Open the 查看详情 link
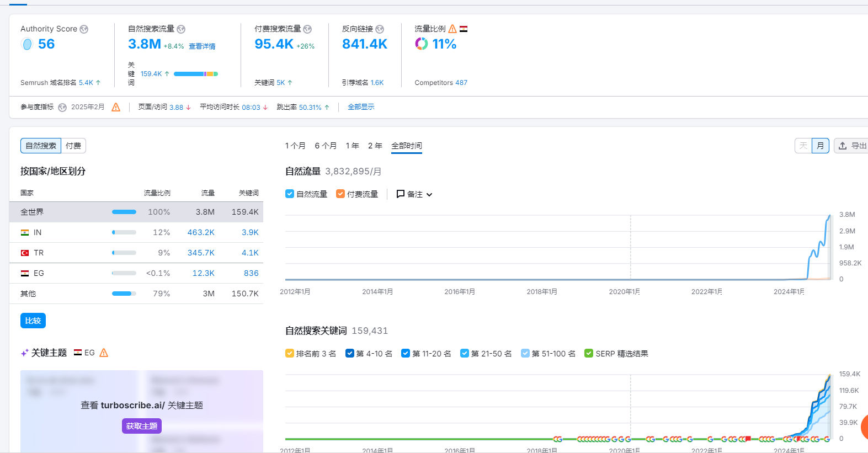Screen dimensions: 868x453 point(202,46)
